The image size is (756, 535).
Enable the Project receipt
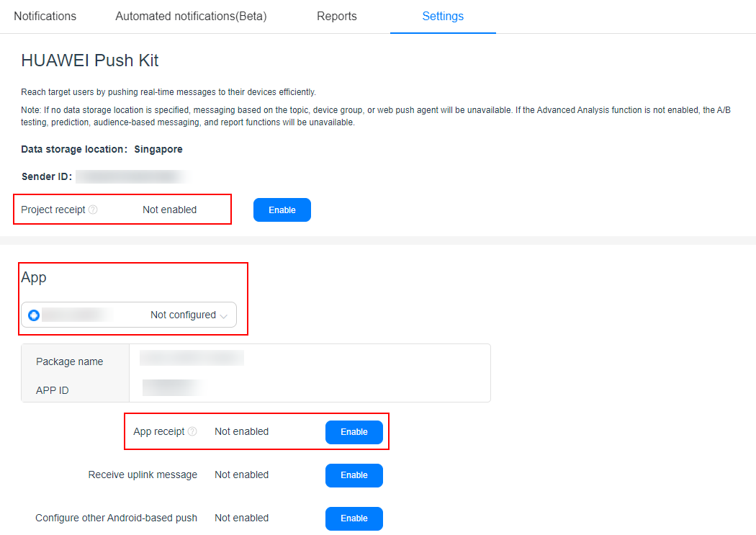282,210
